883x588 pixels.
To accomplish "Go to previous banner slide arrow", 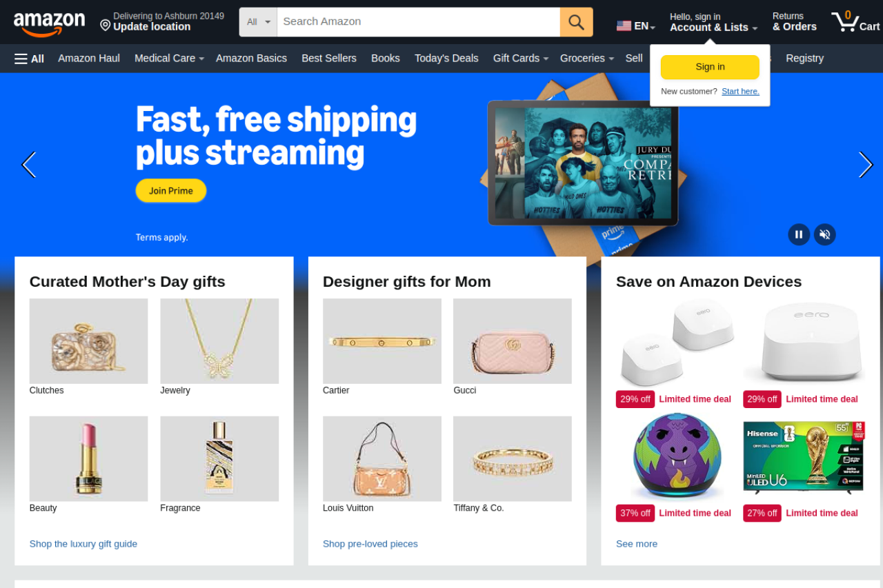I will point(29,165).
